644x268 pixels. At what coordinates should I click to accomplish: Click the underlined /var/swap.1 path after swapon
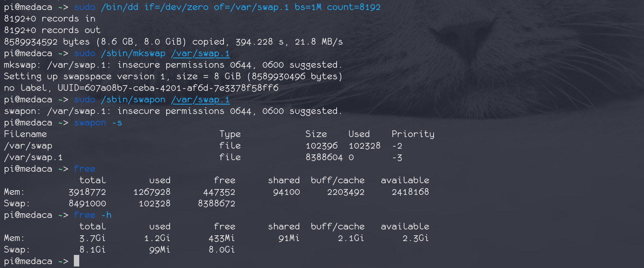tap(200, 100)
